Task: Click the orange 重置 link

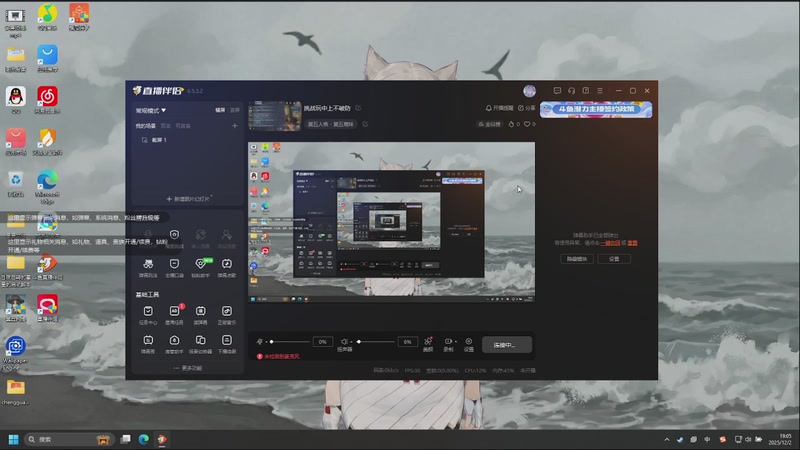Action: coord(633,243)
